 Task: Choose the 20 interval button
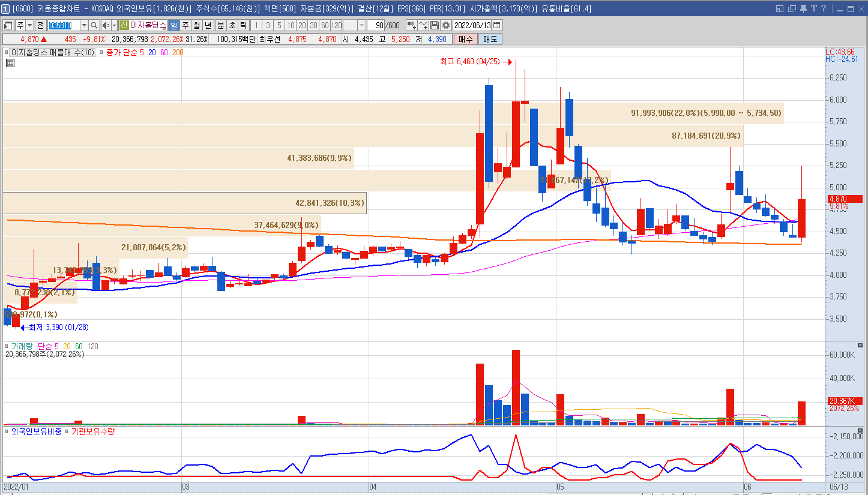[x=302, y=25]
